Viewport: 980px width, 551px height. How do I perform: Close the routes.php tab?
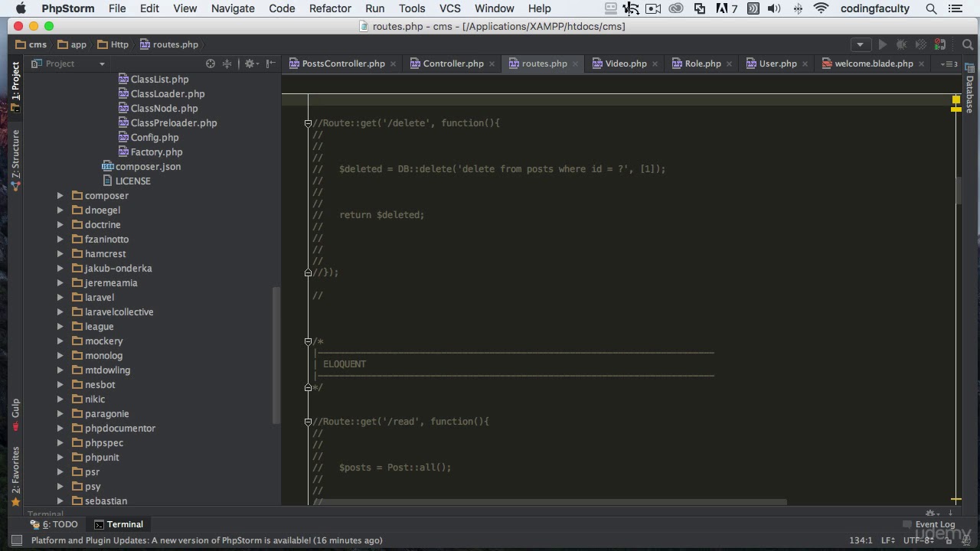pyautogui.click(x=575, y=64)
